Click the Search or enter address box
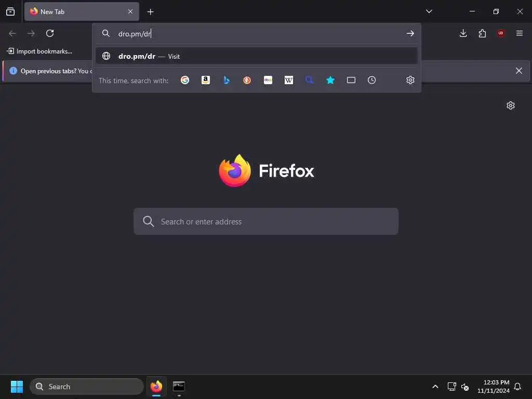The height and width of the screenshot is (399, 532). coord(266,221)
